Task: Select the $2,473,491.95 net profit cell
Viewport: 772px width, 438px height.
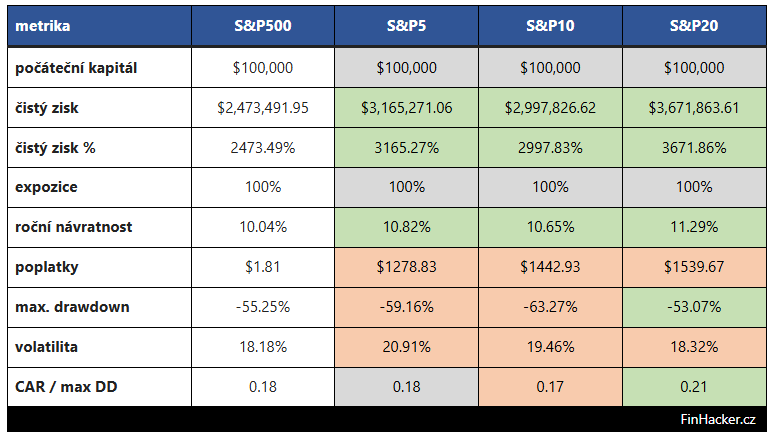Action: click(263, 108)
